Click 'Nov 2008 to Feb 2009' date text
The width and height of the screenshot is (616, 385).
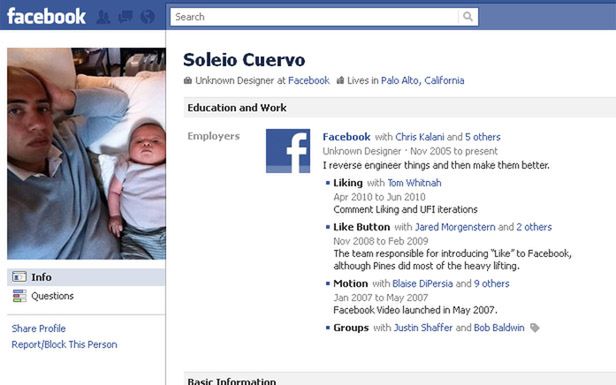pos(381,241)
